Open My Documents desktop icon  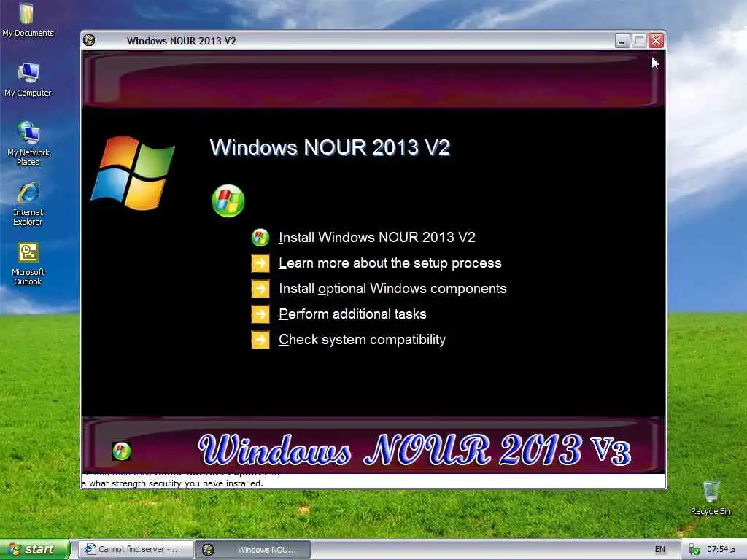(x=28, y=20)
